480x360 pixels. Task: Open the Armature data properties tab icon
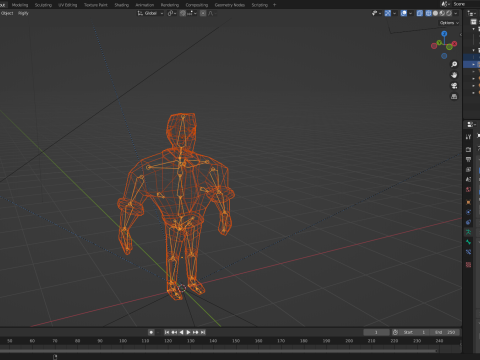[468, 232]
